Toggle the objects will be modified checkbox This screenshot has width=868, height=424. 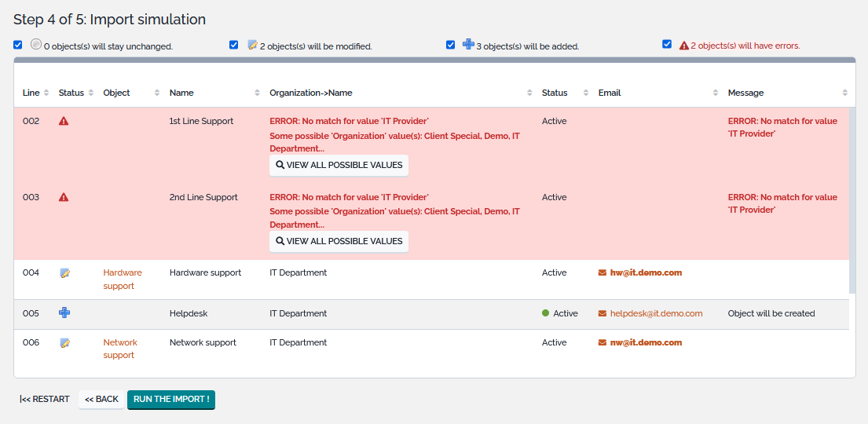[234, 45]
